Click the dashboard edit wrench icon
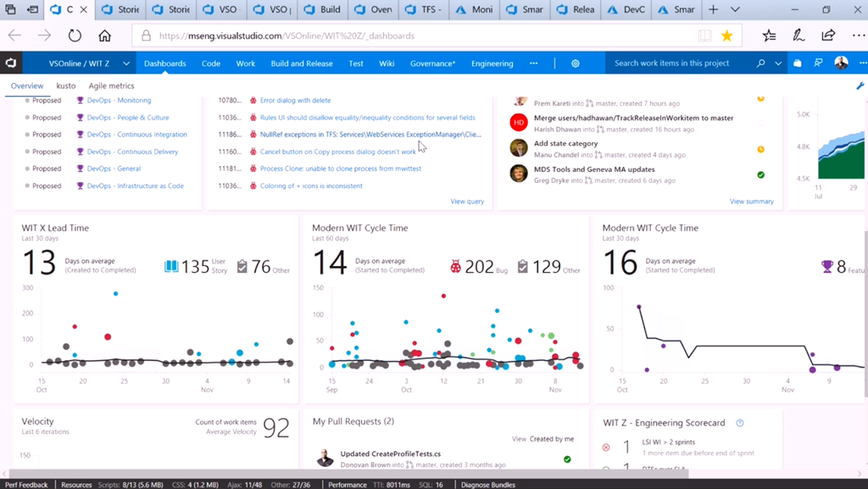868x489 pixels. click(x=860, y=86)
